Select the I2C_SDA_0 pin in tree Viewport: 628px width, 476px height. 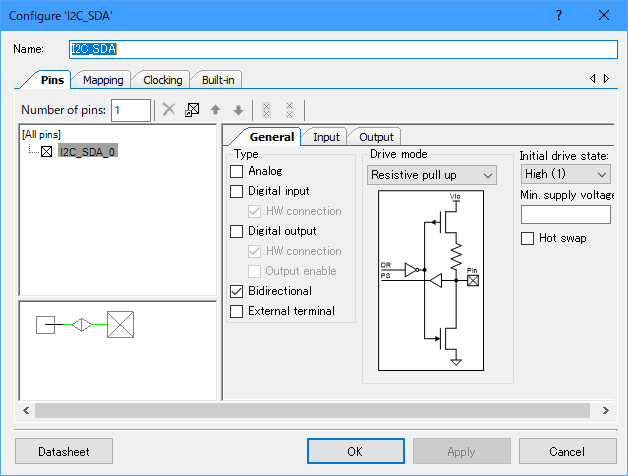tap(88, 151)
